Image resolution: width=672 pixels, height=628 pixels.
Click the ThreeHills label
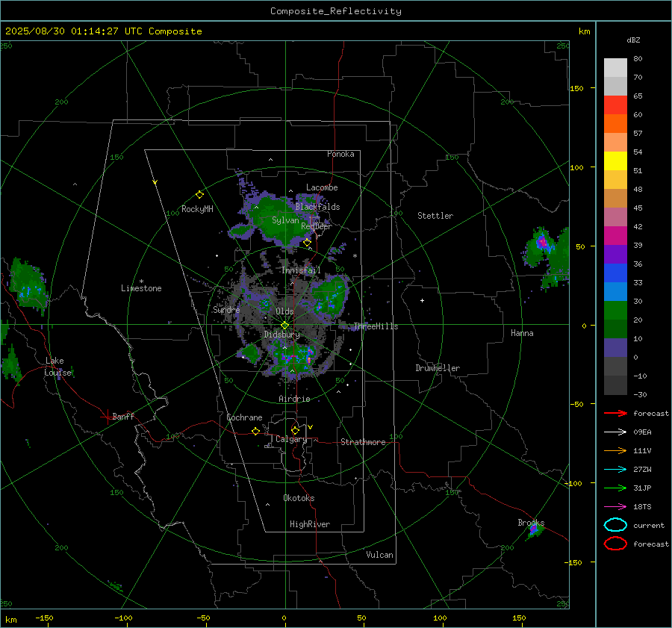click(x=376, y=326)
